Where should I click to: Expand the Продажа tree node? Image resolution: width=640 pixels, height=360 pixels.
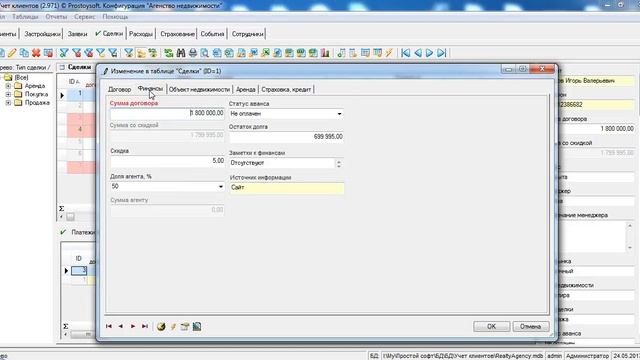tap(8, 102)
